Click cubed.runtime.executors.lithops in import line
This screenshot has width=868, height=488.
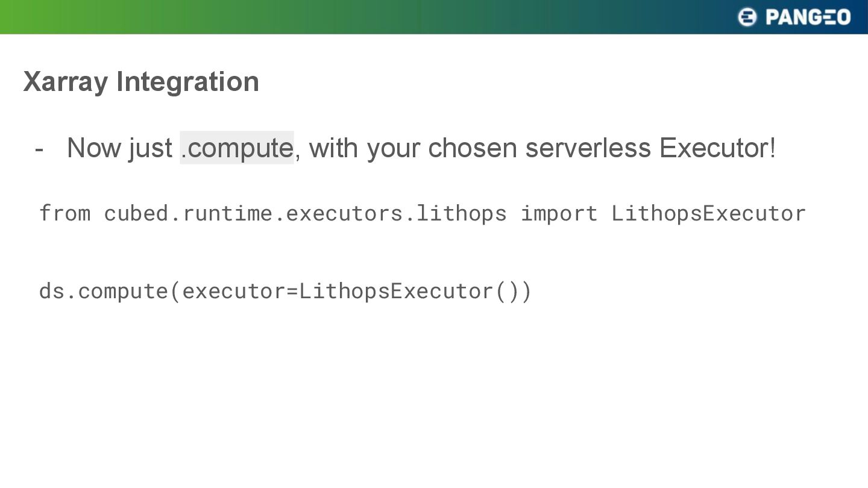click(306, 213)
